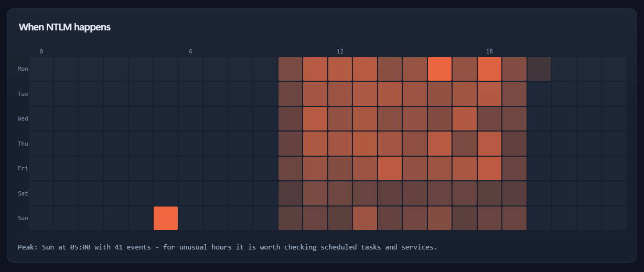This screenshot has width=644, height=272.
Task: Click the hour '12' axis label
Action: click(340, 51)
